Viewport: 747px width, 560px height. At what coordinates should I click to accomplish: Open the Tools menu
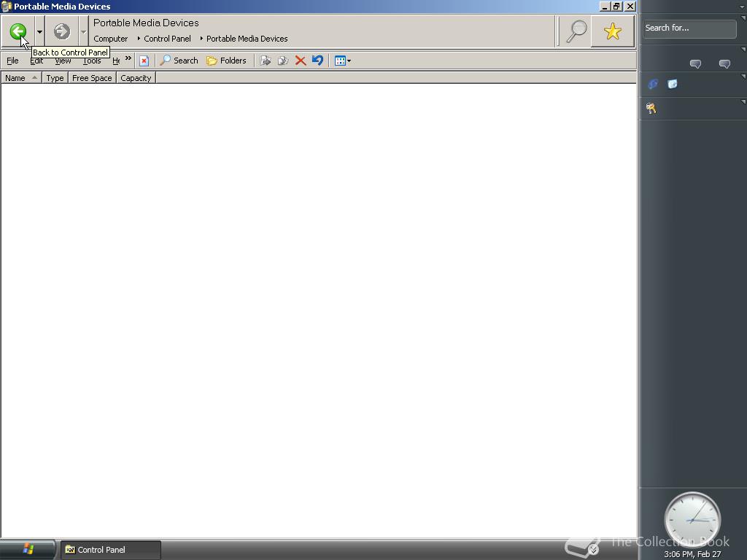(92, 61)
